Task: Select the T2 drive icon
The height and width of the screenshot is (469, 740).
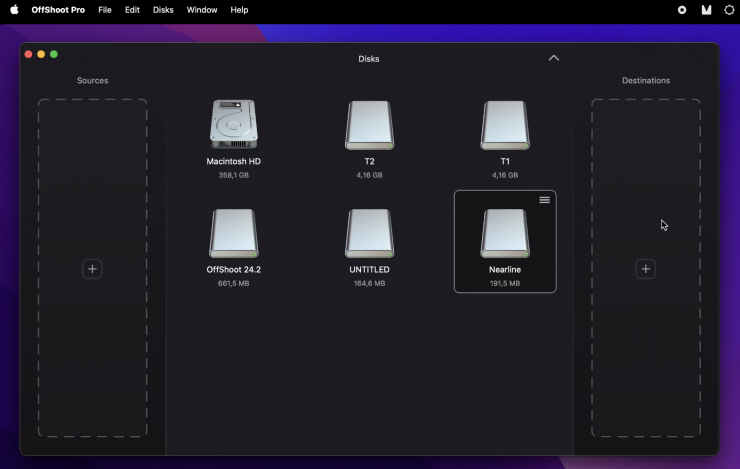Action: [x=369, y=126]
